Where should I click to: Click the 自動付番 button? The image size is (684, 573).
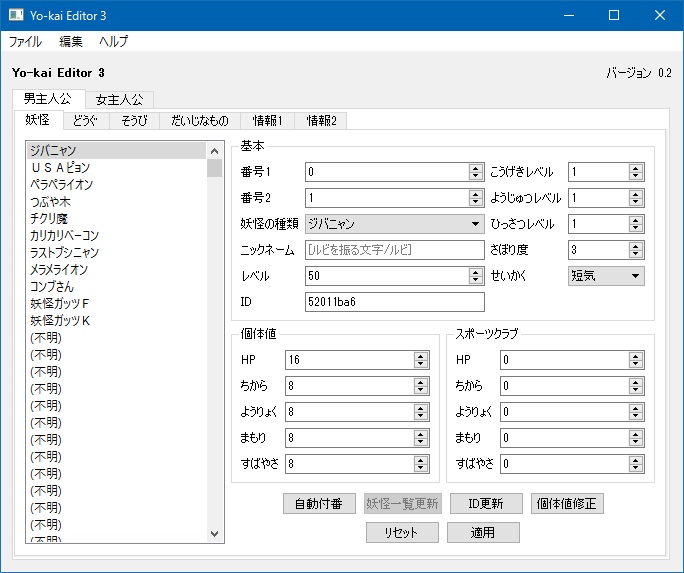point(319,504)
